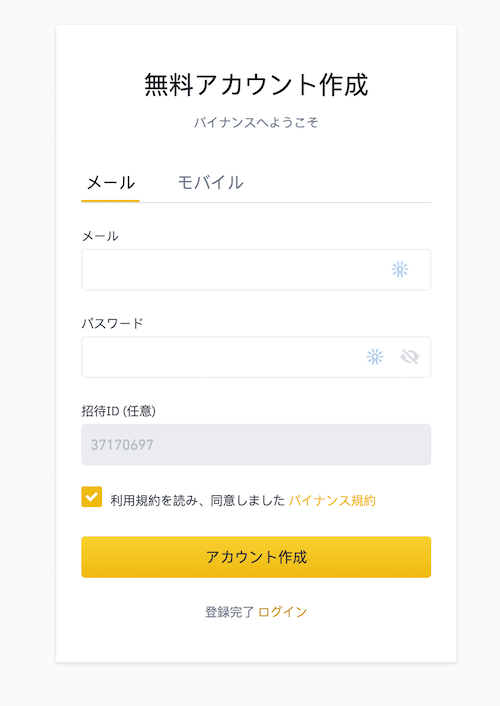Click the password manager icon in パスワード field
500x706 pixels.
coord(375,357)
